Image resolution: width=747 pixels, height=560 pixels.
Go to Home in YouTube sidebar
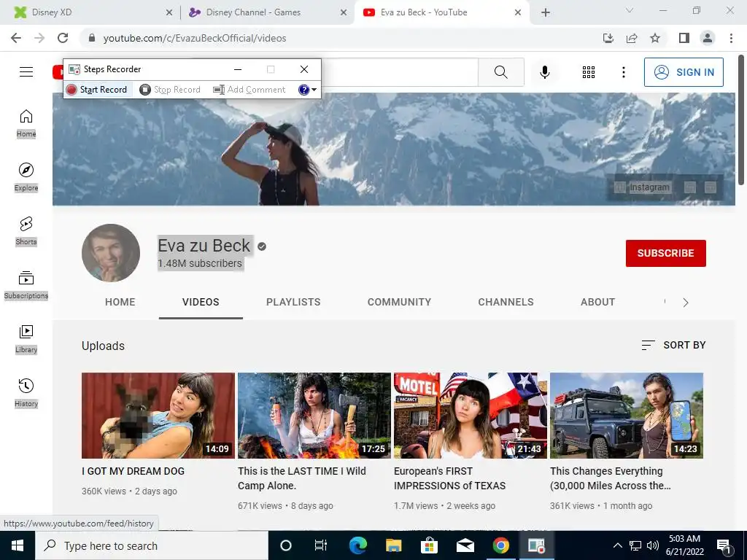point(26,123)
